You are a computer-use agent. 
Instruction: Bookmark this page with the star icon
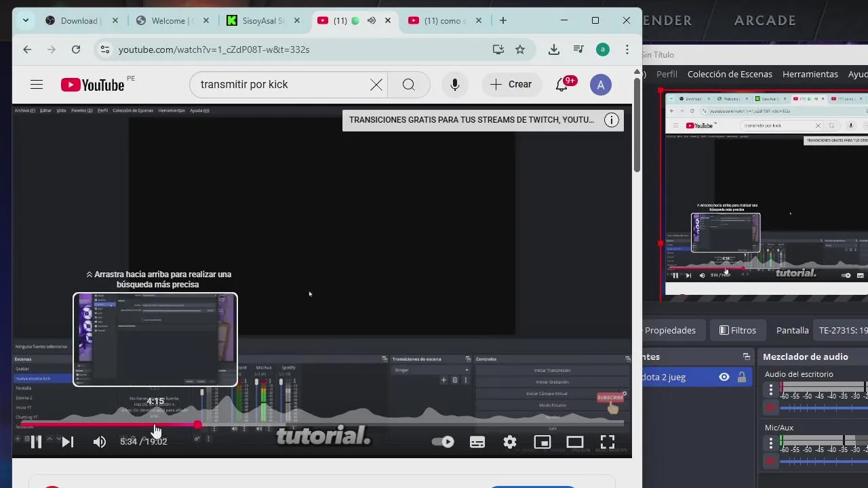520,49
